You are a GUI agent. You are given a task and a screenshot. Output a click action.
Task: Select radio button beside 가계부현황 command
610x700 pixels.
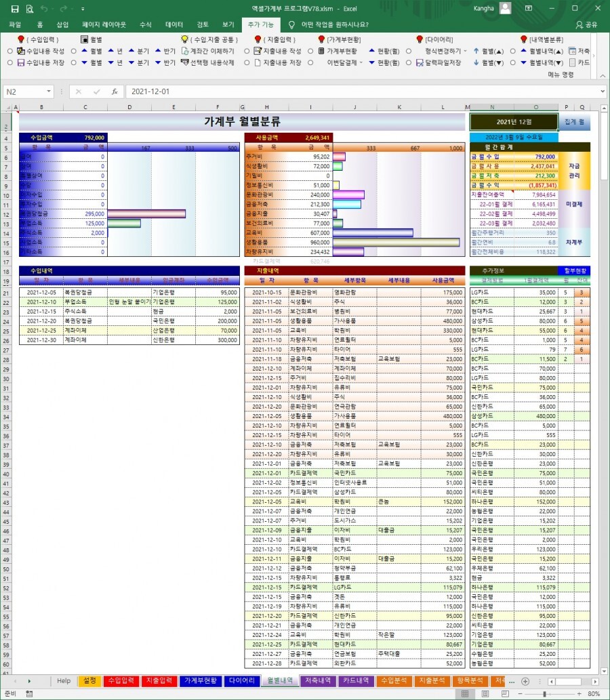(x=310, y=52)
